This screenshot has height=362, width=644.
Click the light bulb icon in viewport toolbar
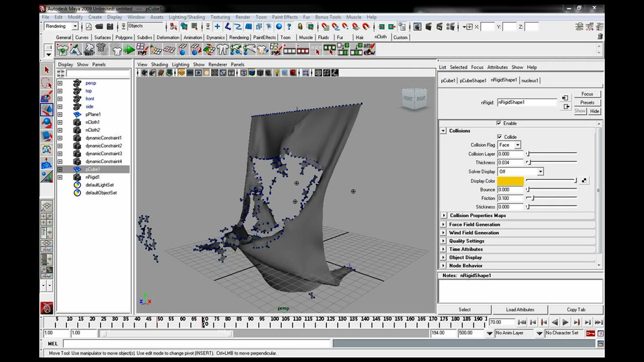(x=276, y=73)
